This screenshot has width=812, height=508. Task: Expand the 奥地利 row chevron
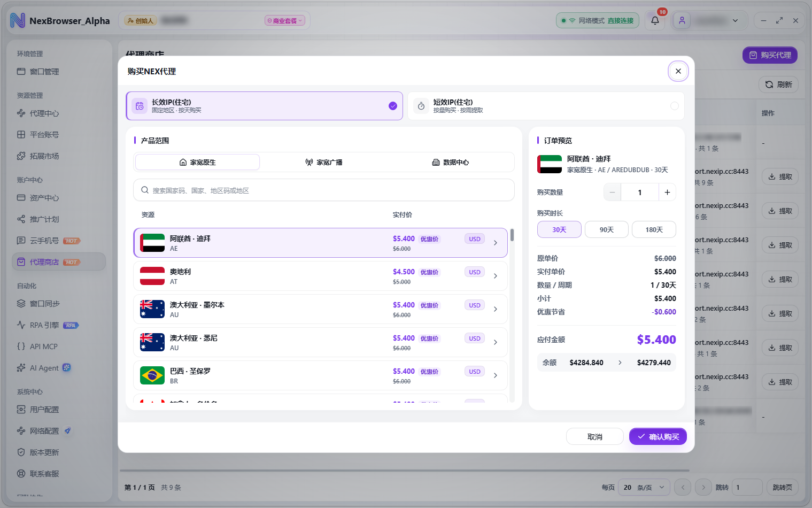click(x=496, y=276)
